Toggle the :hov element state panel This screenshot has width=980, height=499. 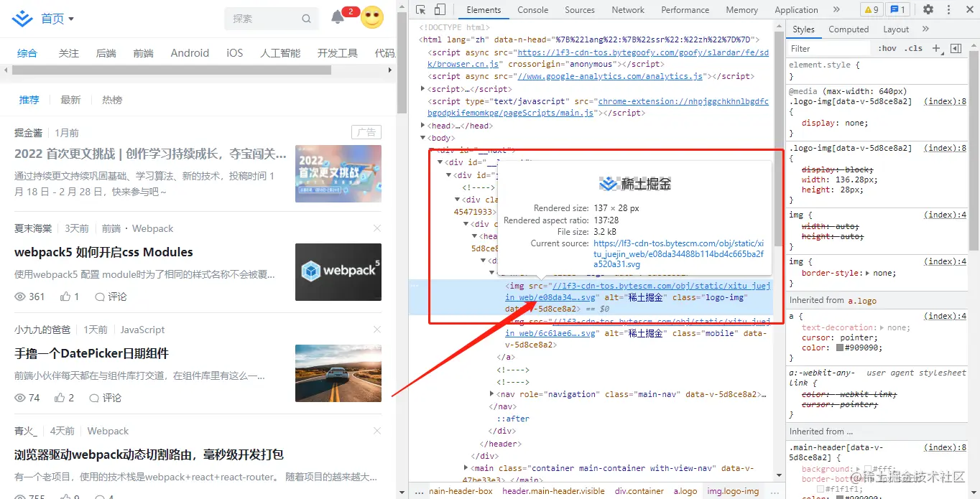coord(887,48)
